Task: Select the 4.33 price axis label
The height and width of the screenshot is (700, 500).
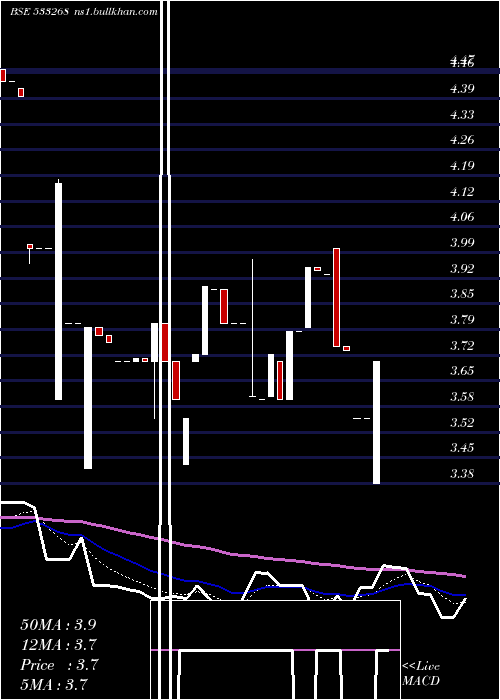Action: 462,115
